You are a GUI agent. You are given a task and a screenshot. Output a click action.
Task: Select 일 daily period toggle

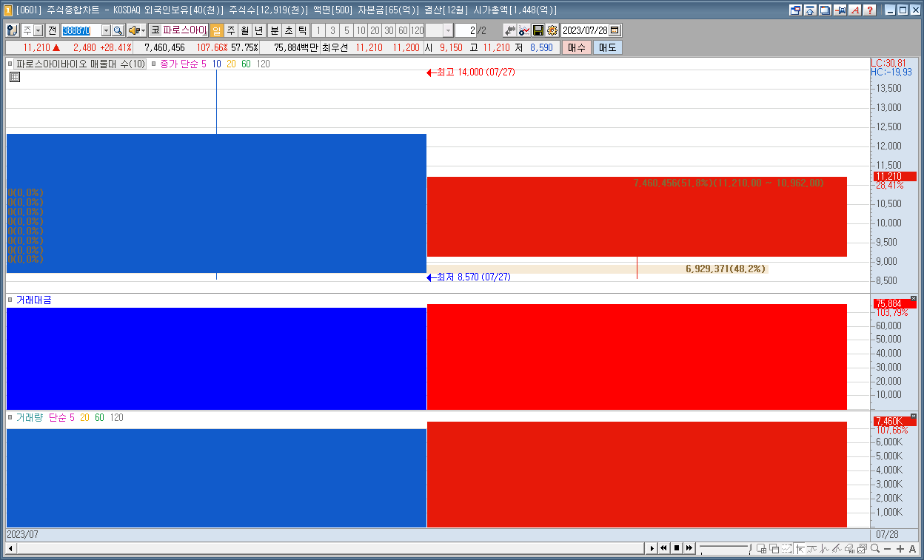(x=217, y=30)
